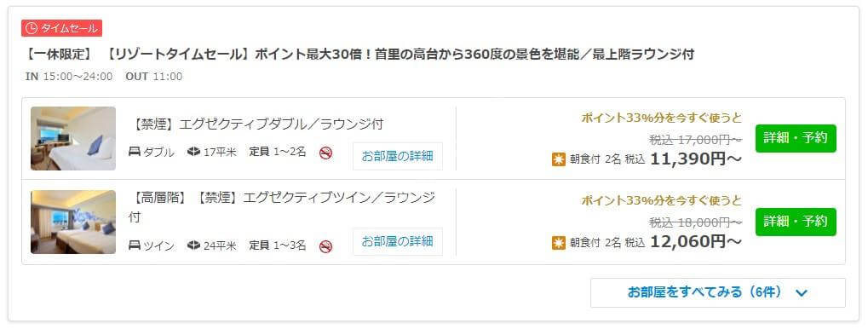Click the リゾートタイムセール plan title
The width and height of the screenshot is (868, 329).
[x=359, y=55]
